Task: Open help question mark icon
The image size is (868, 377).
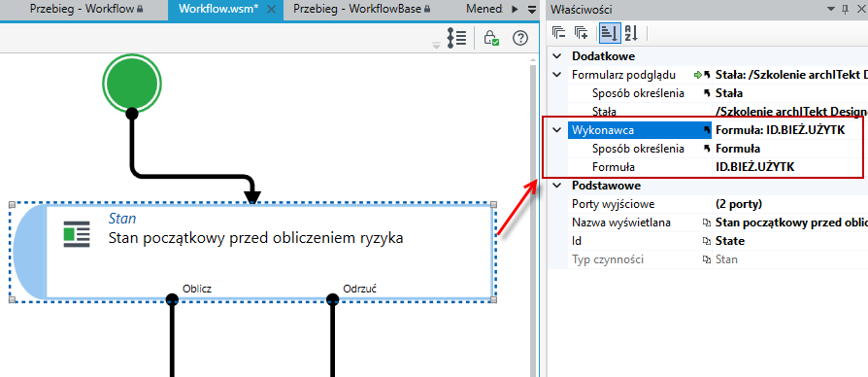Action: [x=520, y=38]
